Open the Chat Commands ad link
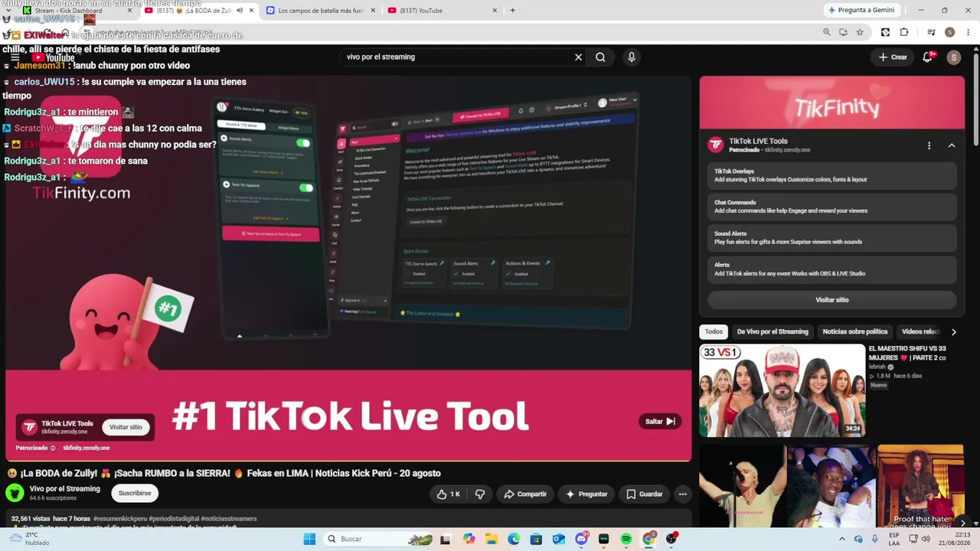The width and height of the screenshot is (980, 551). point(832,207)
